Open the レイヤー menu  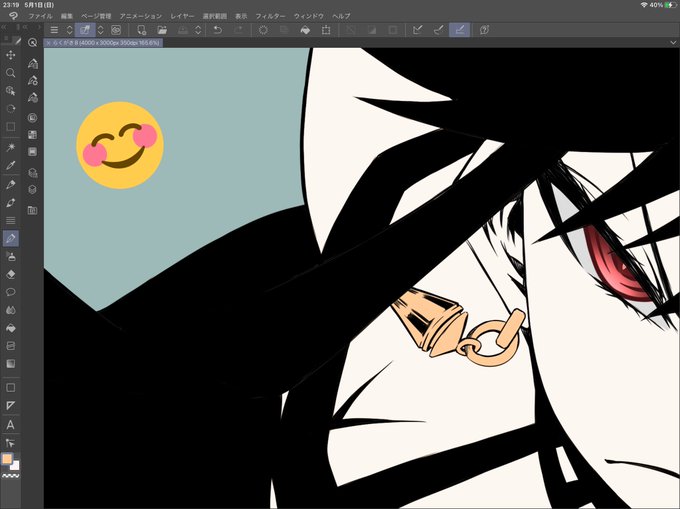click(182, 16)
